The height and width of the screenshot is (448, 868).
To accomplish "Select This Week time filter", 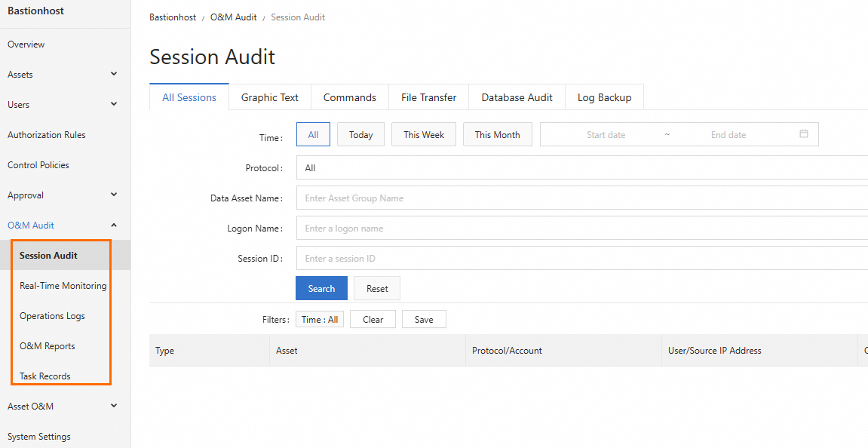I will pos(423,135).
